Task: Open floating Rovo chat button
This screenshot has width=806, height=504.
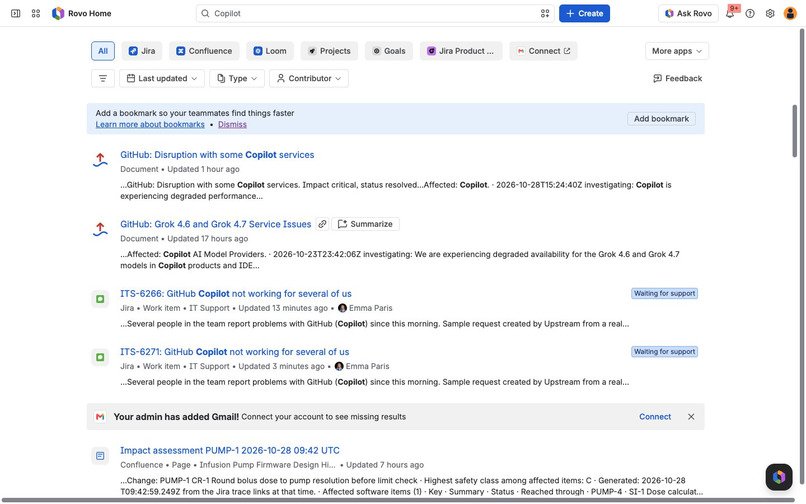Action: click(x=779, y=477)
